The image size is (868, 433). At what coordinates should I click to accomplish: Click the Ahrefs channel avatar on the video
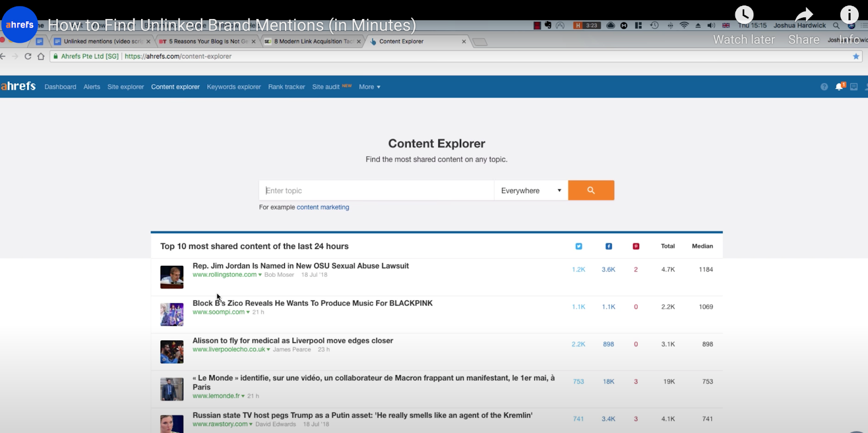click(x=20, y=24)
